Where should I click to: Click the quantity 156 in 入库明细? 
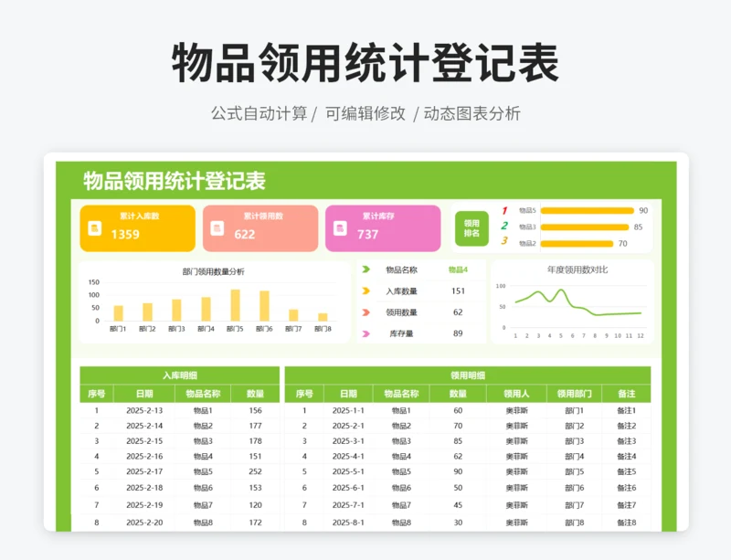tap(255, 410)
